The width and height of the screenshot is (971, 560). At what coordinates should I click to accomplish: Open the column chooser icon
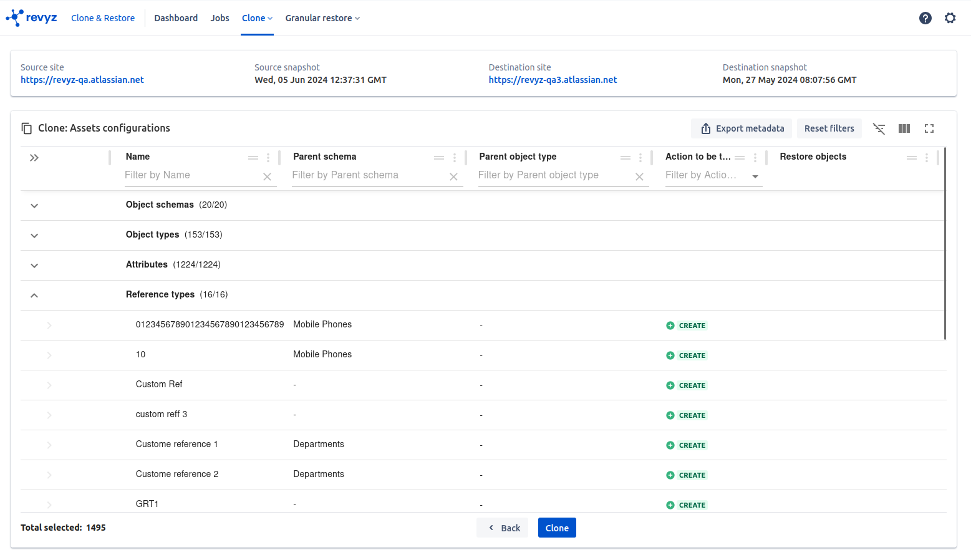904,128
